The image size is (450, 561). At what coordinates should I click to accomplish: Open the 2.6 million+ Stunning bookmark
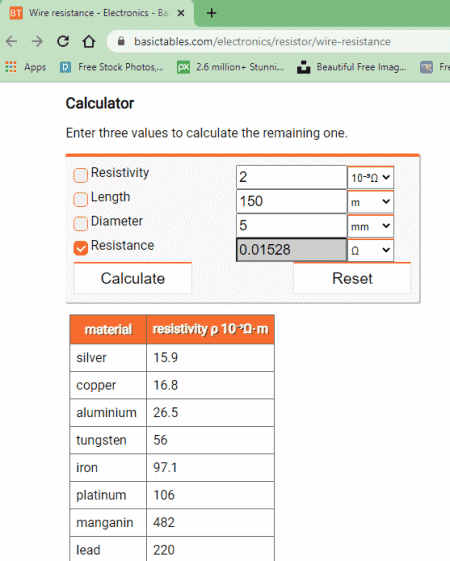[230, 67]
